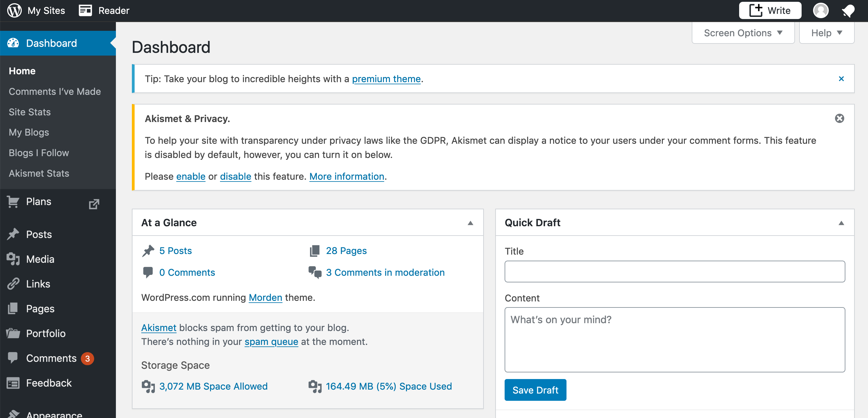The image size is (868, 418).
Task: Close the premium theme tip
Action: (x=841, y=79)
